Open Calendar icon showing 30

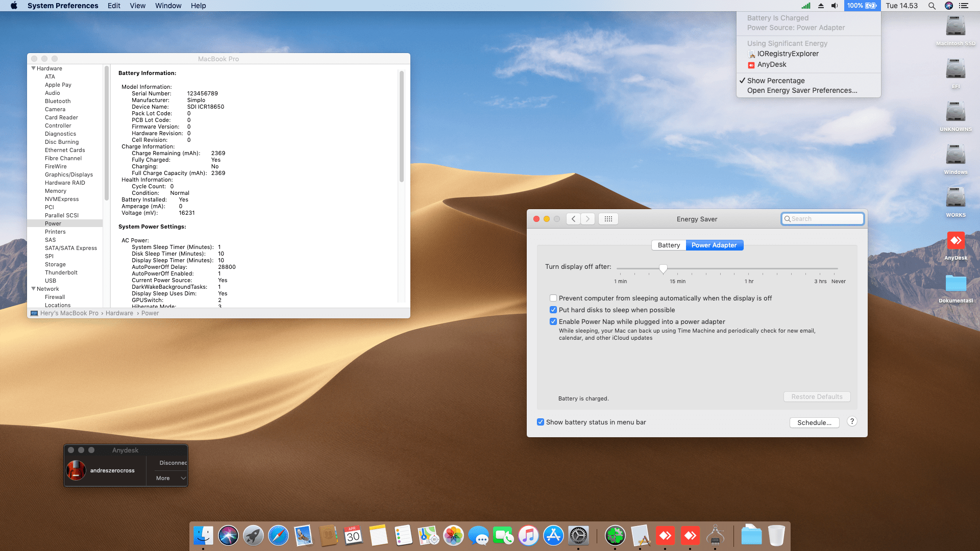pos(353,536)
